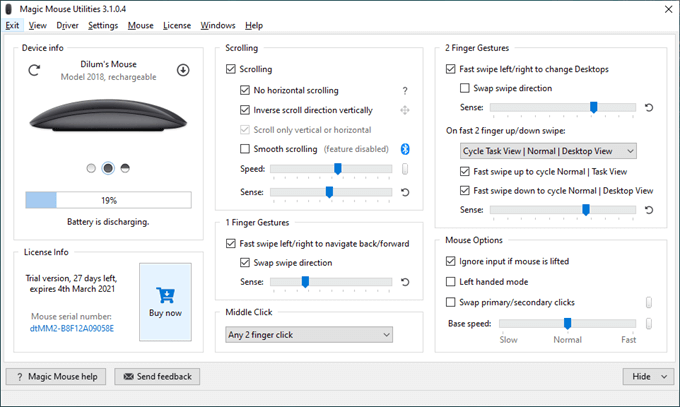Click the Bluetooth icon next to Smooth scrolling

click(405, 149)
